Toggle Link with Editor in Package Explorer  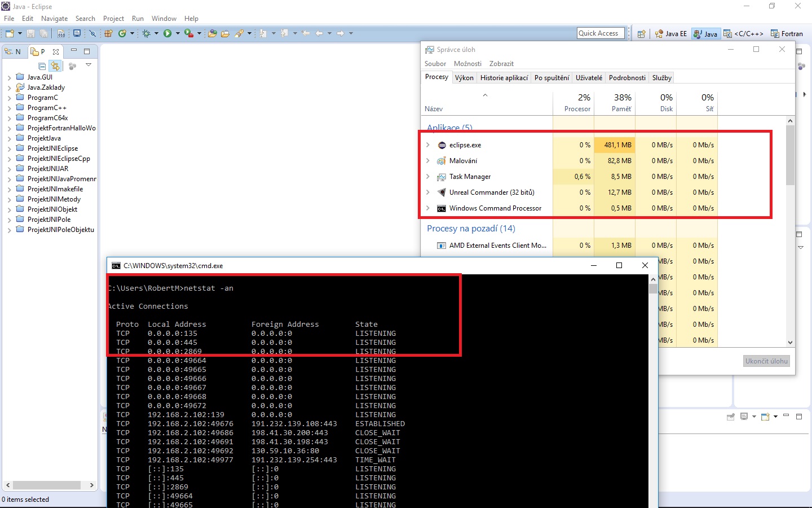point(55,65)
